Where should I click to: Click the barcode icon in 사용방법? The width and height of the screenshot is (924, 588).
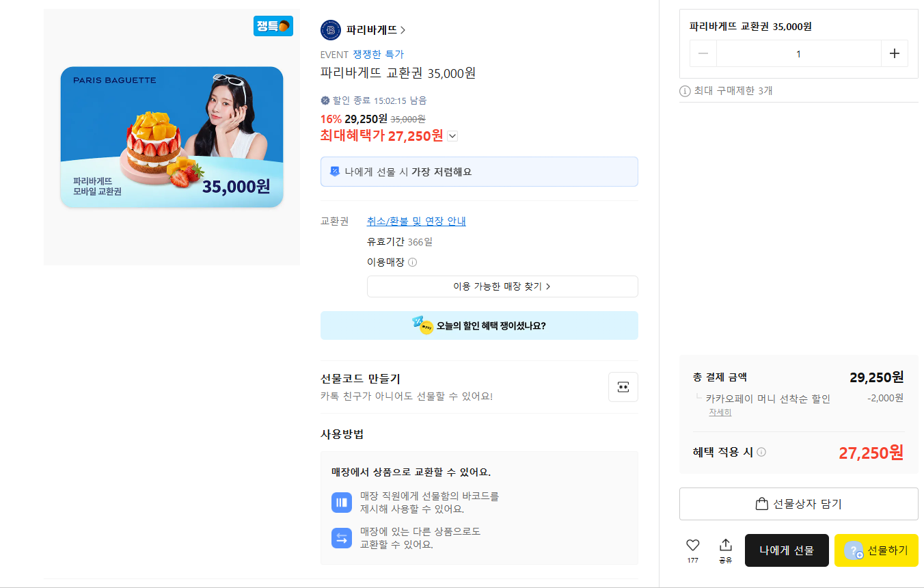click(x=342, y=503)
